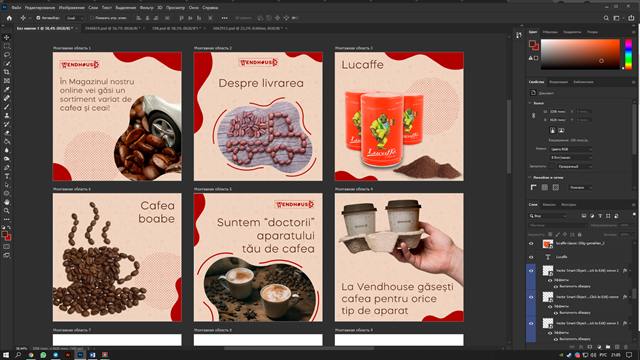Viewport: 640px width, 360px height.
Task: Select the Pen tool
Action: (7, 168)
